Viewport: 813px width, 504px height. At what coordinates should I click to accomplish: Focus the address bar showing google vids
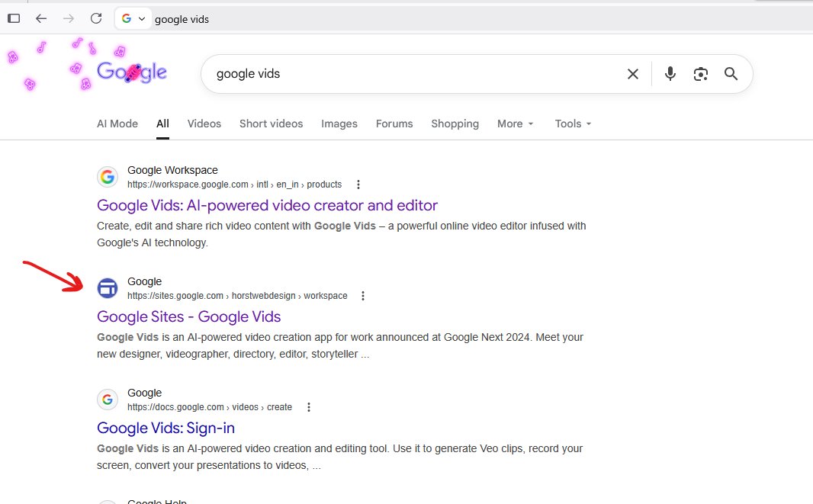pos(182,19)
